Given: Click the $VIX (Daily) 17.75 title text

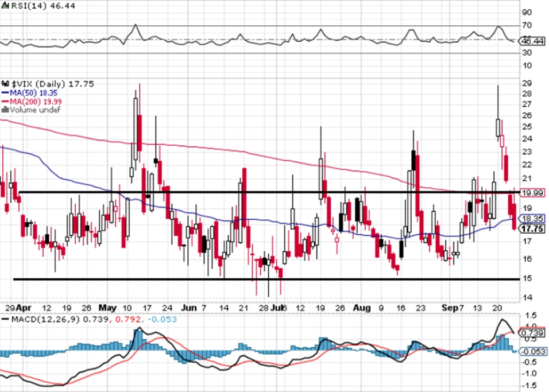Looking at the screenshot, I should [52, 84].
